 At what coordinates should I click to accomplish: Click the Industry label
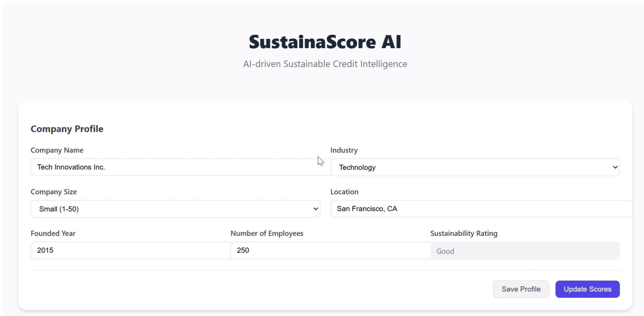point(344,150)
